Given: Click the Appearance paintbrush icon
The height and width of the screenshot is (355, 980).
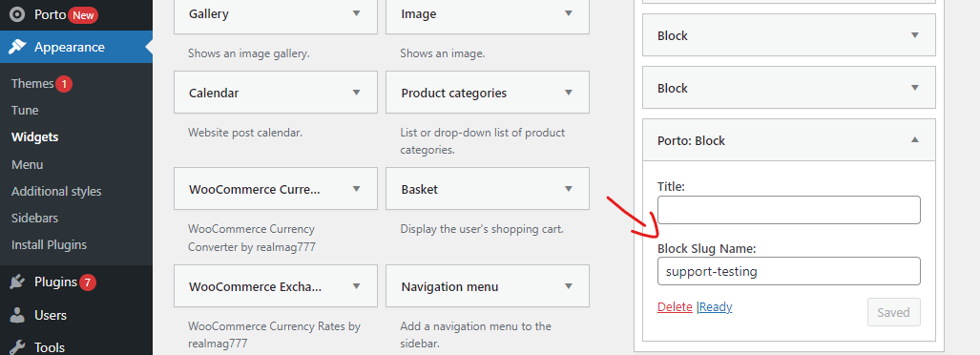Looking at the screenshot, I should (17, 47).
